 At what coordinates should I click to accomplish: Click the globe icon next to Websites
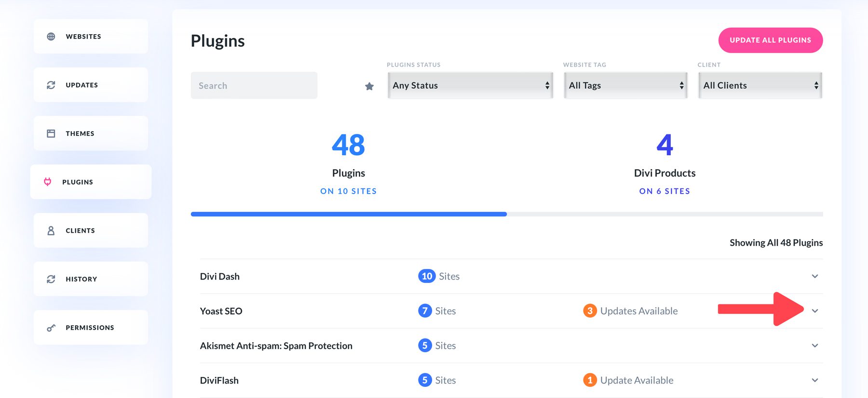51,37
